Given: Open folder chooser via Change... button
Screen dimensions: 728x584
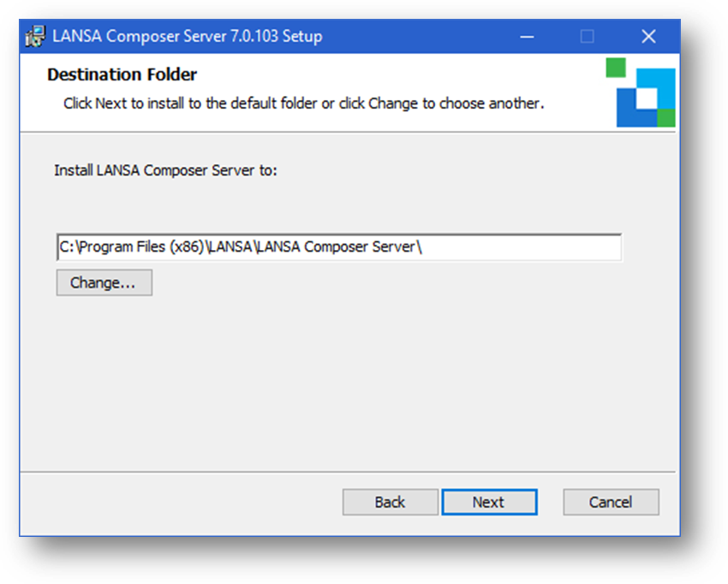Looking at the screenshot, I should pyautogui.click(x=104, y=283).
